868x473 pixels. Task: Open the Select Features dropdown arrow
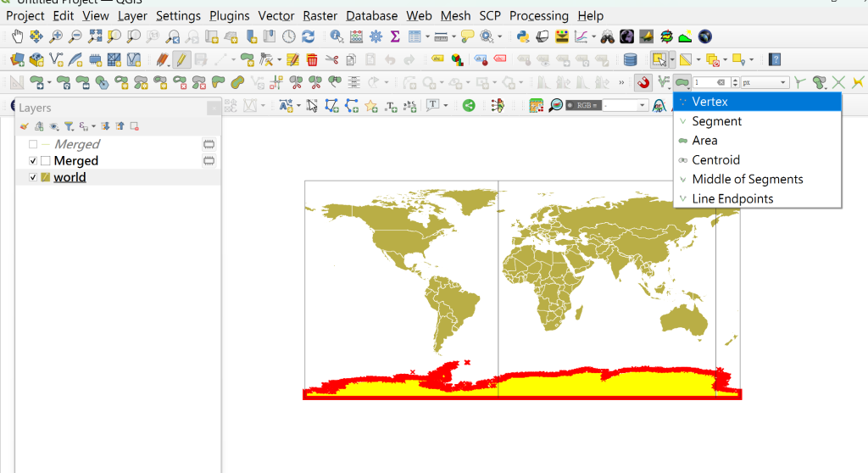click(672, 59)
